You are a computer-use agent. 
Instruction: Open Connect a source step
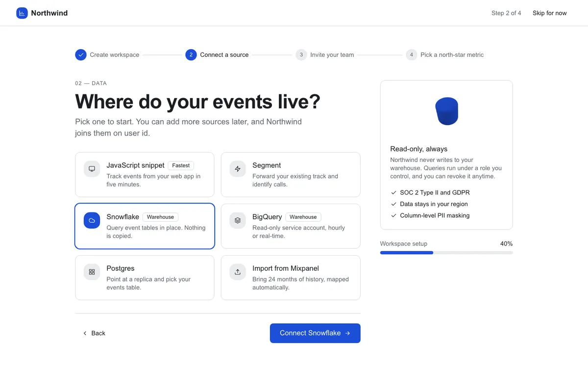(x=217, y=54)
